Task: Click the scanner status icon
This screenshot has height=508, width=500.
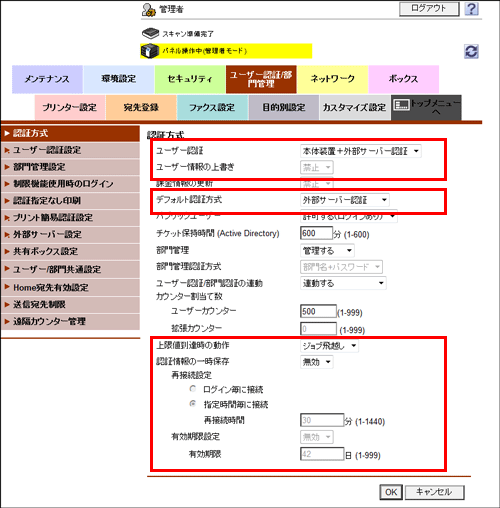Action: click(150, 33)
